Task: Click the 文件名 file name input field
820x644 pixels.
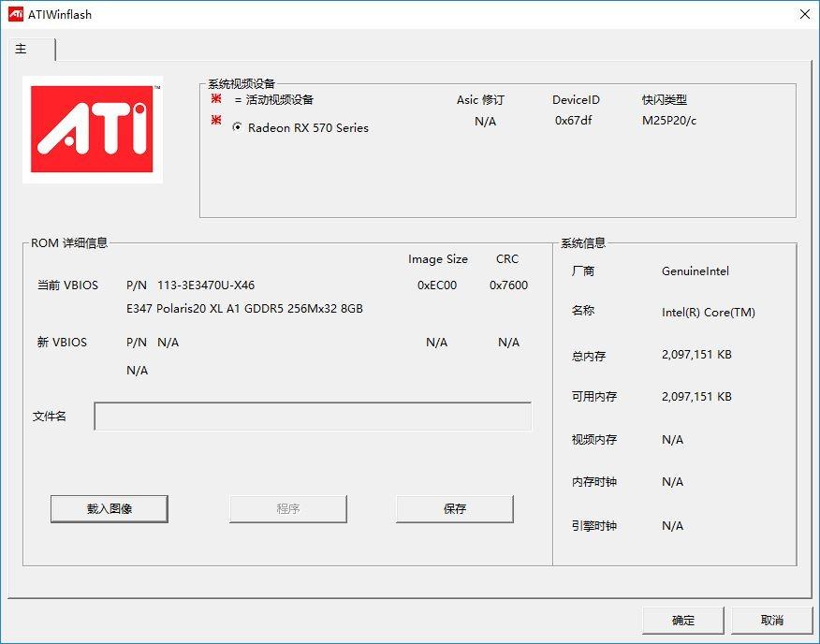Action: coord(313,417)
